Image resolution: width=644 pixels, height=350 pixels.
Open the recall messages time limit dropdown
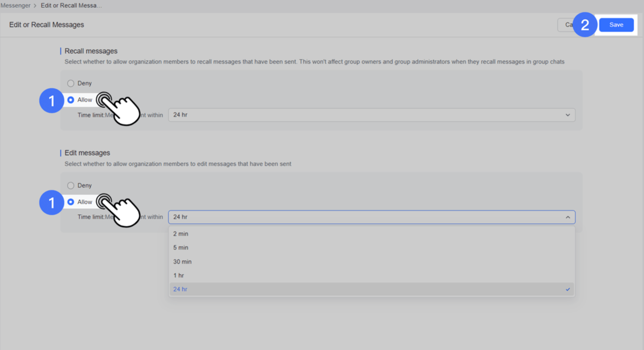[x=371, y=115]
